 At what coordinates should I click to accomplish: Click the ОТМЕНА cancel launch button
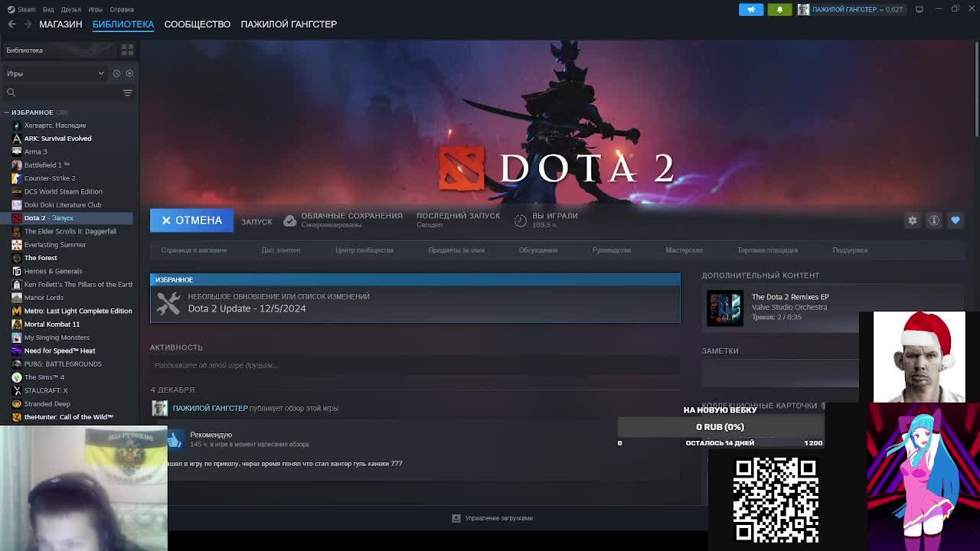[x=191, y=220]
